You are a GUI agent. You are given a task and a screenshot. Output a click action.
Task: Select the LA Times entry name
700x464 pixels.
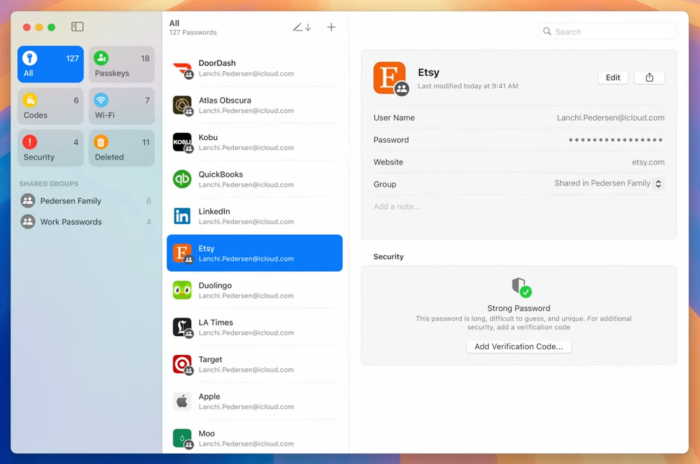pos(216,322)
